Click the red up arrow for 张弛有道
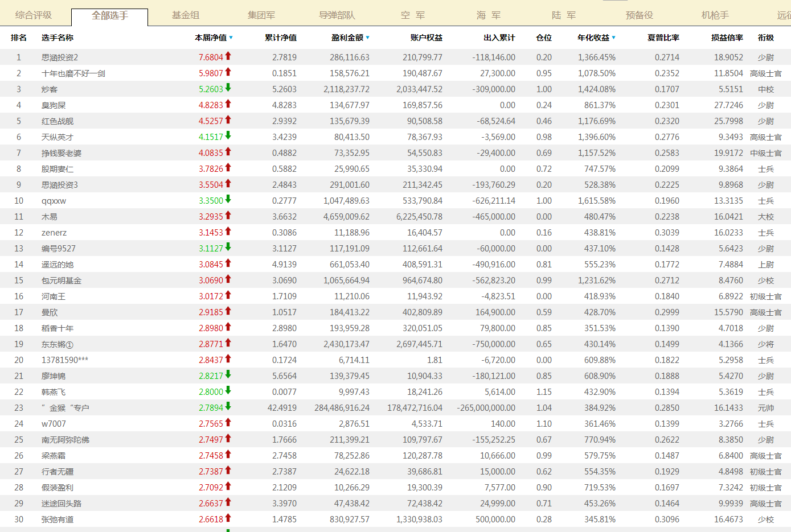 click(x=228, y=518)
